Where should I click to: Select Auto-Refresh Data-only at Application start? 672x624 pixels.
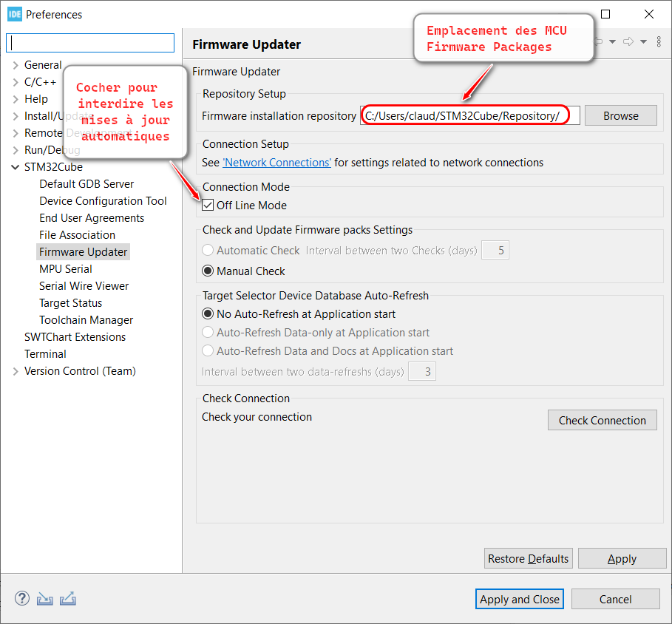pos(208,333)
